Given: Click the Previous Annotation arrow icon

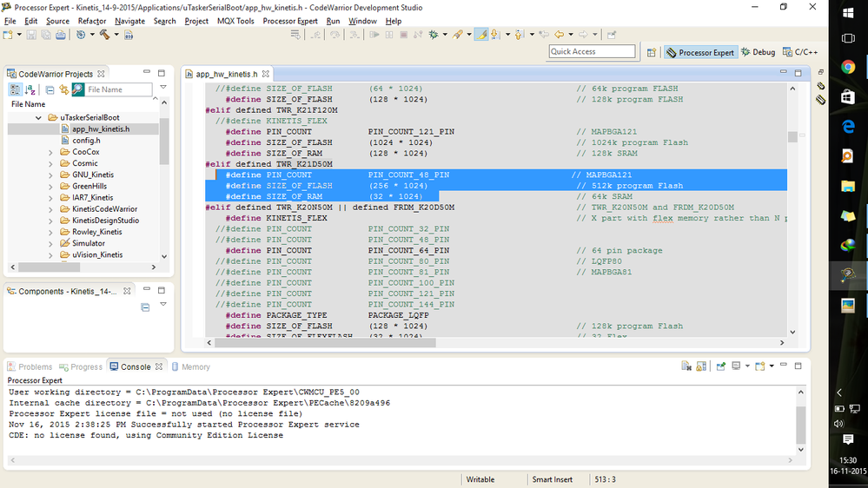Looking at the screenshot, I should tap(520, 35).
